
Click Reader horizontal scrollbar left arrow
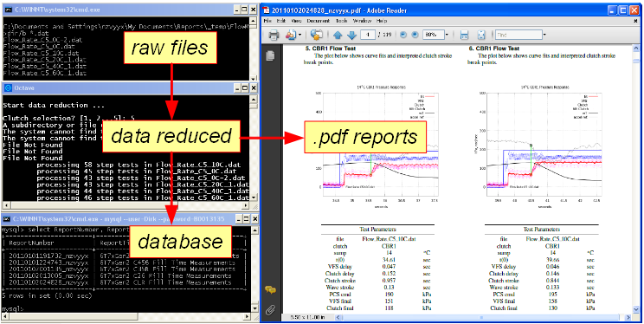(339, 317)
